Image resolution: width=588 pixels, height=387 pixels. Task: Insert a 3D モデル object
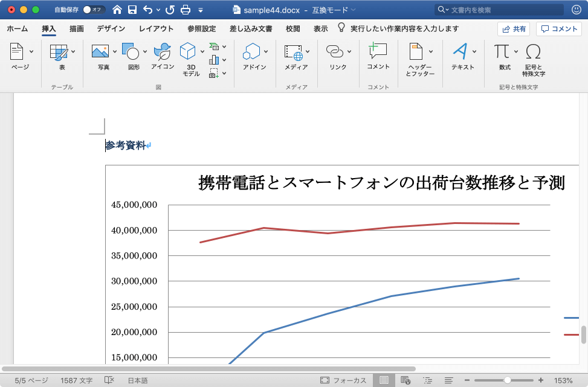pyautogui.click(x=187, y=51)
